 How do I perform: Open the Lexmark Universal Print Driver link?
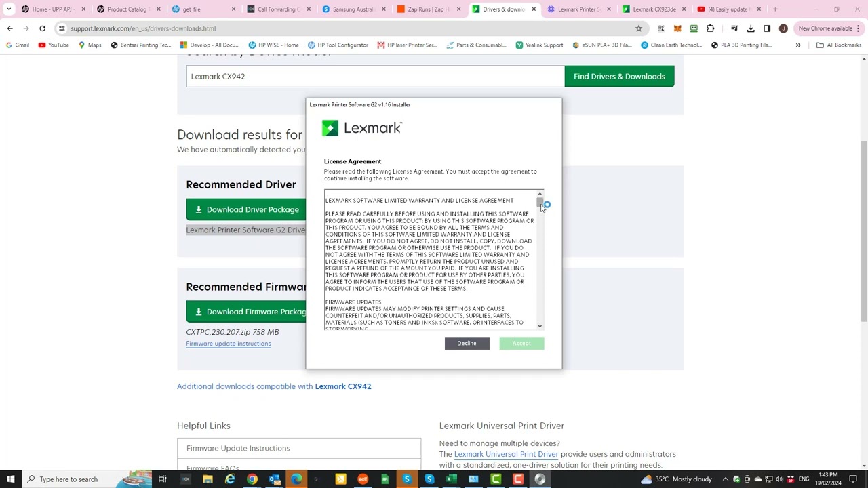pyautogui.click(x=506, y=454)
